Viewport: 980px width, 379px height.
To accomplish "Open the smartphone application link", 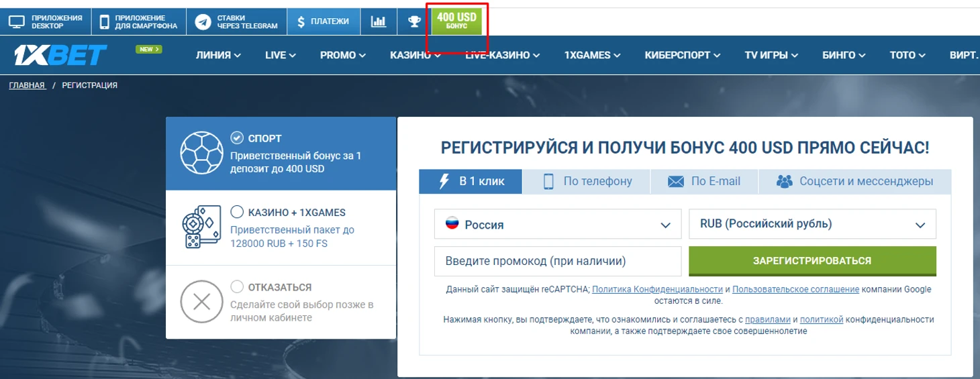I will coord(138,21).
